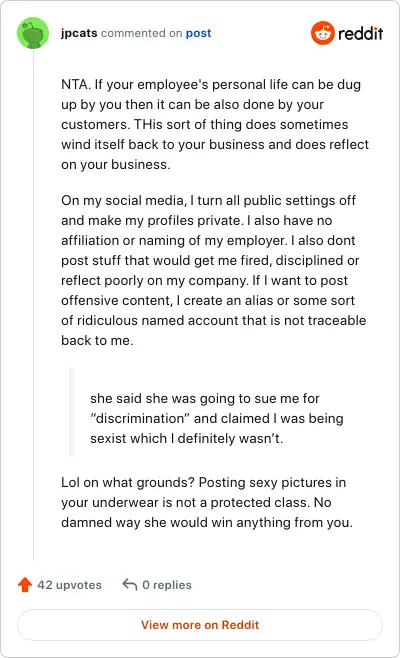Open the "0 replies" label

(x=167, y=585)
